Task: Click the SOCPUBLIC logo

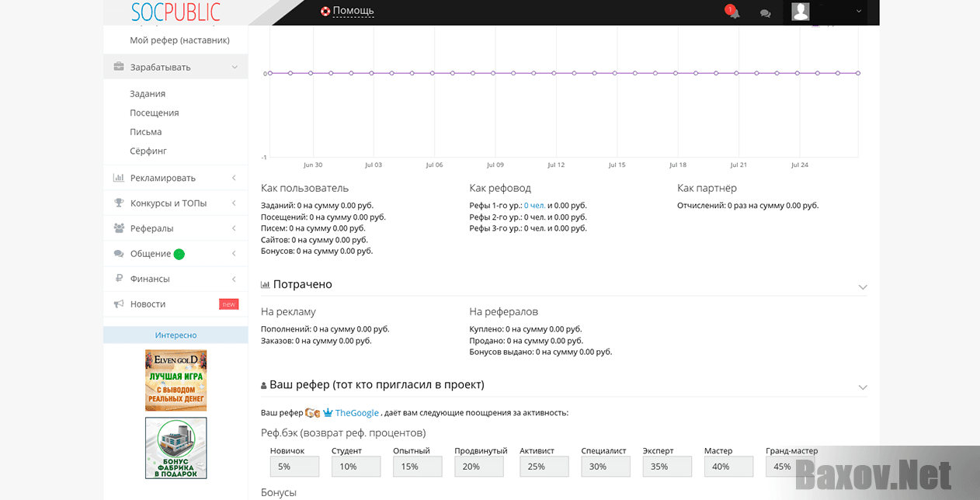Action: click(x=175, y=12)
